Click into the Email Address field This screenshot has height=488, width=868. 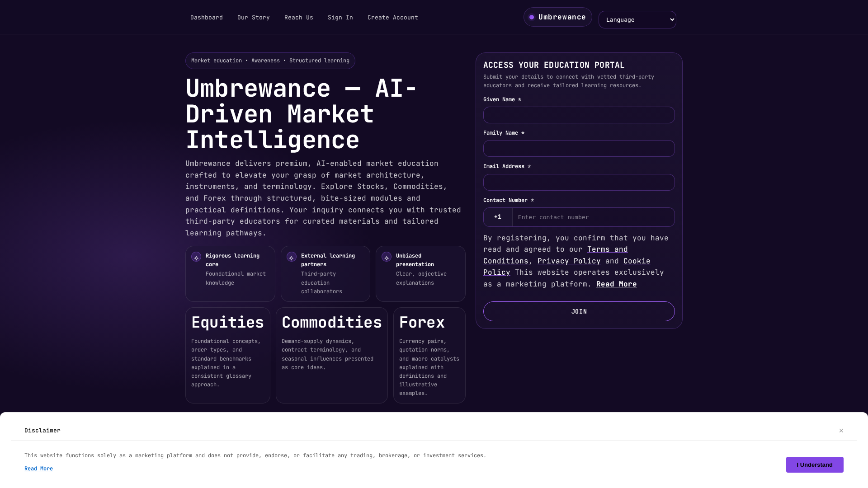[x=579, y=183]
